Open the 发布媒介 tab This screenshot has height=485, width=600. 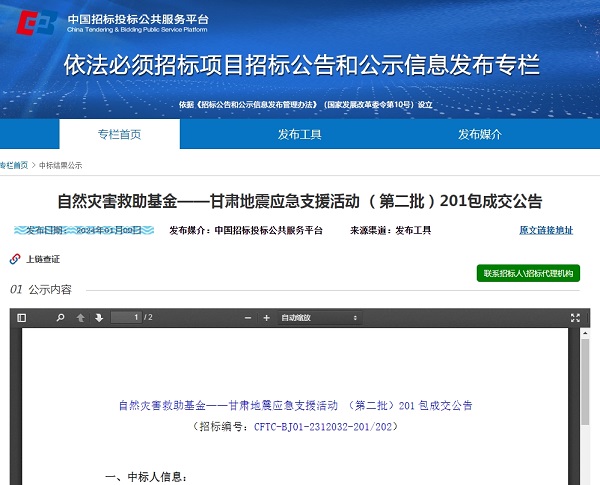479,134
